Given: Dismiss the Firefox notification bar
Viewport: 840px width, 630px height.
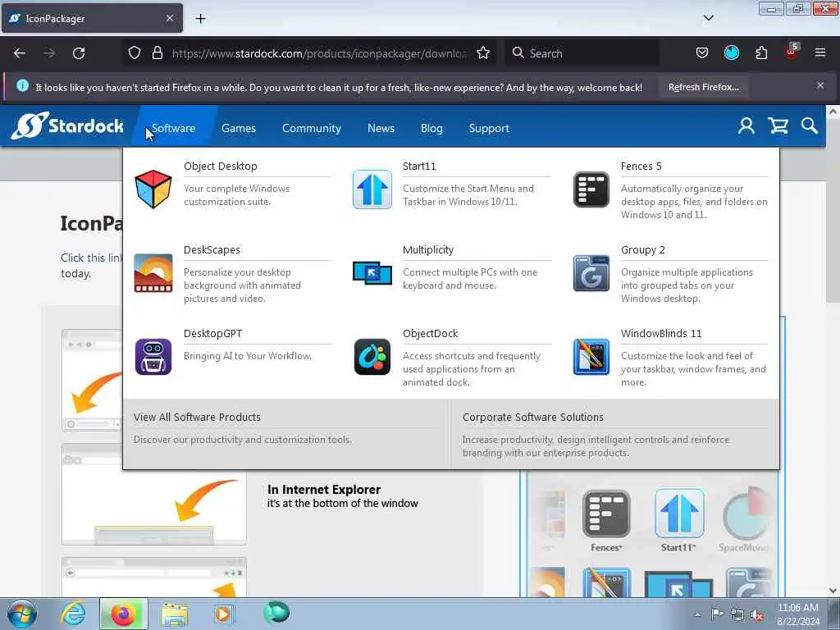Looking at the screenshot, I should [820, 85].
